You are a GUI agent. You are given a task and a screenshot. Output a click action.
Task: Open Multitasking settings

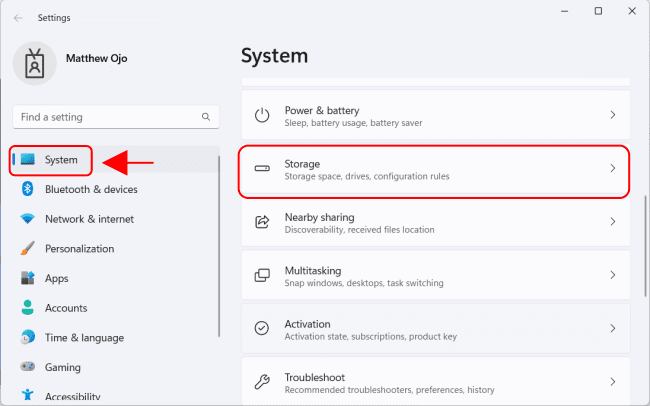(x=435, y=275)
